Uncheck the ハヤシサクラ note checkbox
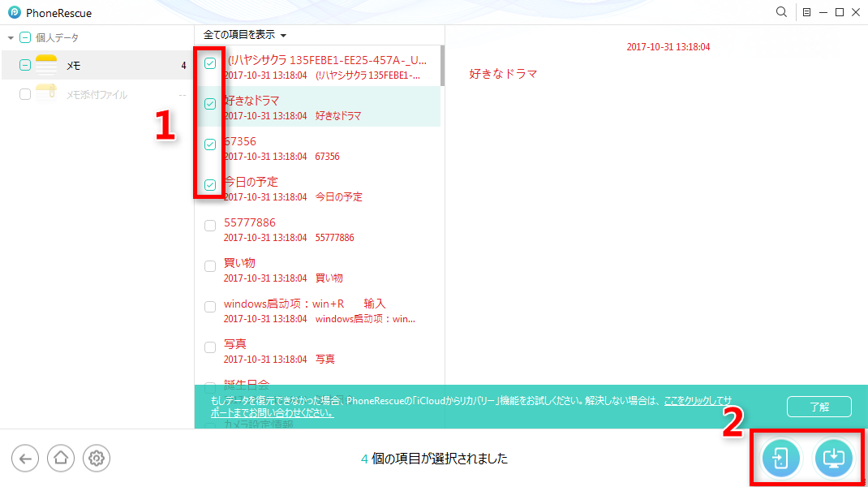 click(x=210, y=63)
